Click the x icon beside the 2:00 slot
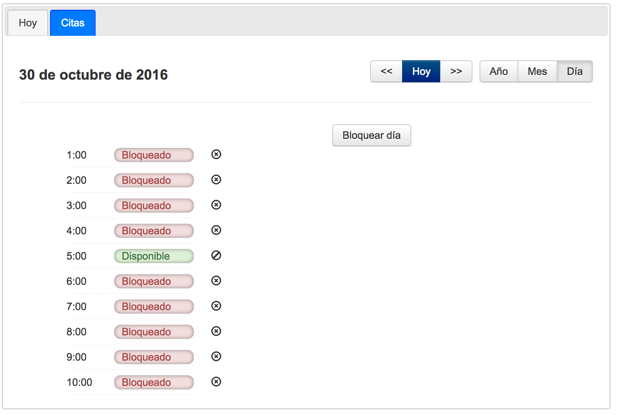The height and width of the screenshot is (415, 617). click(x=216, y=179)
